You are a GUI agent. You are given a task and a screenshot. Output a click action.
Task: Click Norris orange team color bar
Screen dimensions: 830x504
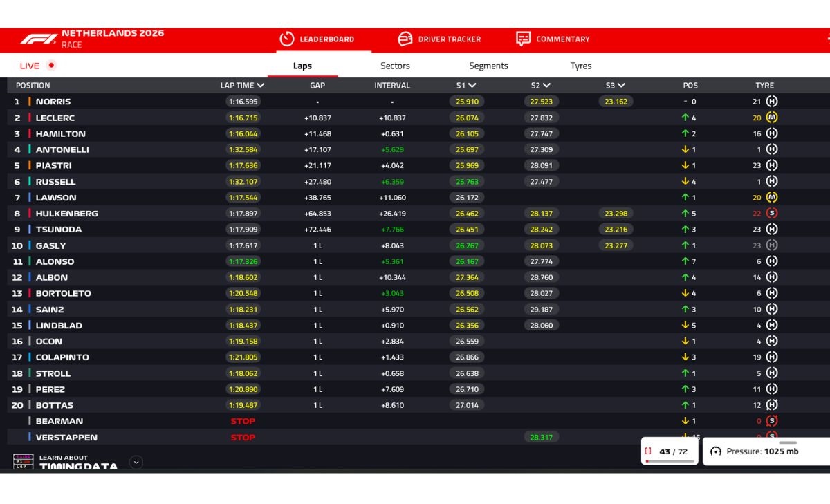[x=29, y=102]
